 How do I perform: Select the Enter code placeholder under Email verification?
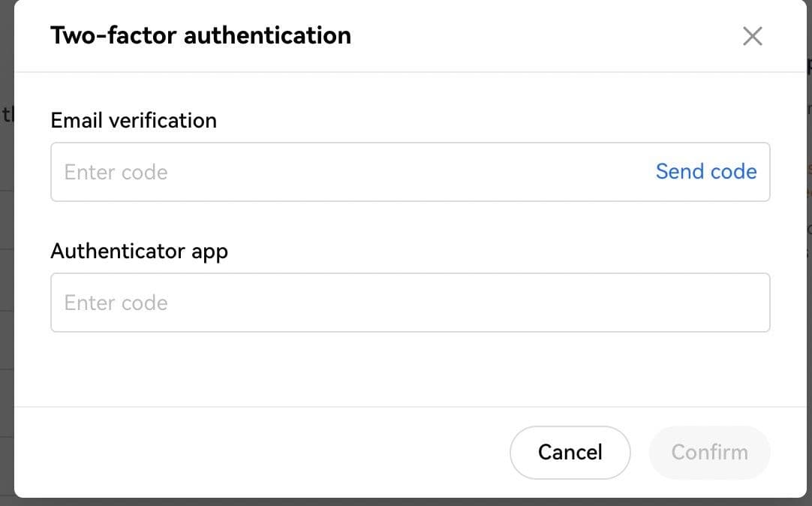[x=116, y=172]
